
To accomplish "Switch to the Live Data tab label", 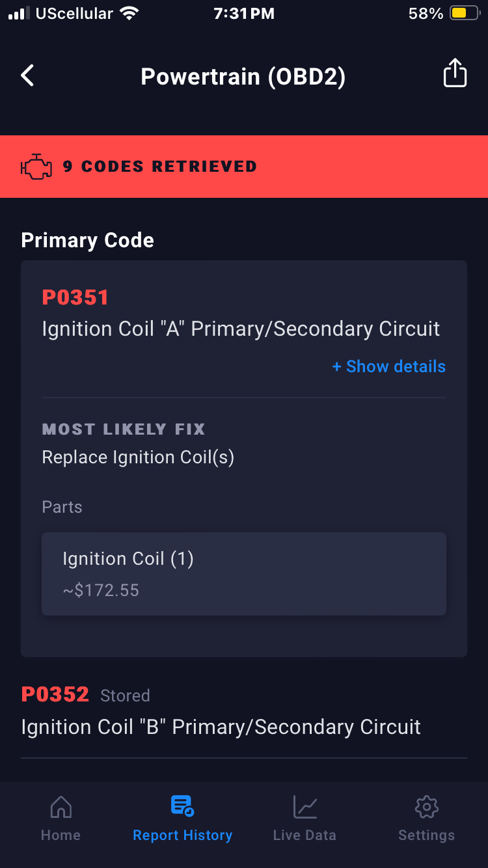I will coord(305,835).
